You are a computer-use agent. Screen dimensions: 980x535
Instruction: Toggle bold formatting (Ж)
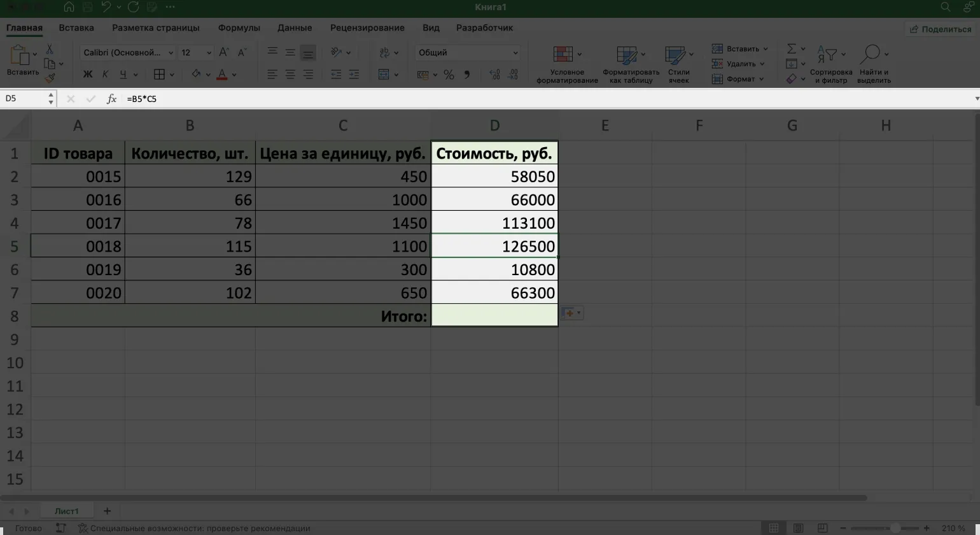pyautogui.click(x=88, y=75)
